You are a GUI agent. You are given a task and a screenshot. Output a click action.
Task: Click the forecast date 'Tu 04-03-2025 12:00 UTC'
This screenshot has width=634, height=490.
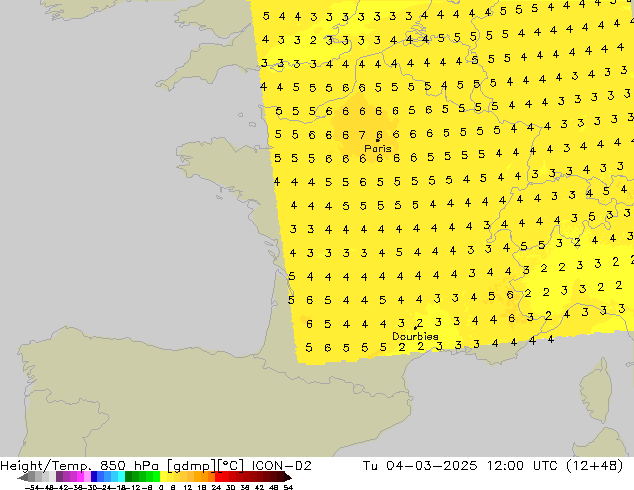click(x=461, y=466)
